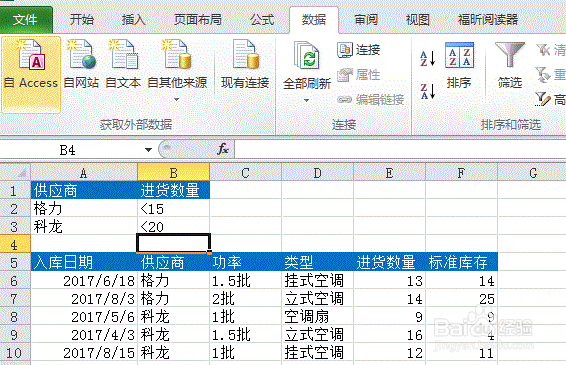Import data from text file
Viewport: 566px width, 365px height.
pyautogui.click(x=123, y=65)
